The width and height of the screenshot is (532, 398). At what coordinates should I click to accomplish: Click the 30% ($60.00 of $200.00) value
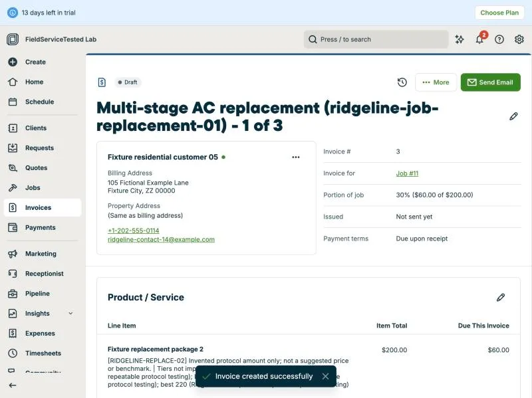tap(434, 195)
